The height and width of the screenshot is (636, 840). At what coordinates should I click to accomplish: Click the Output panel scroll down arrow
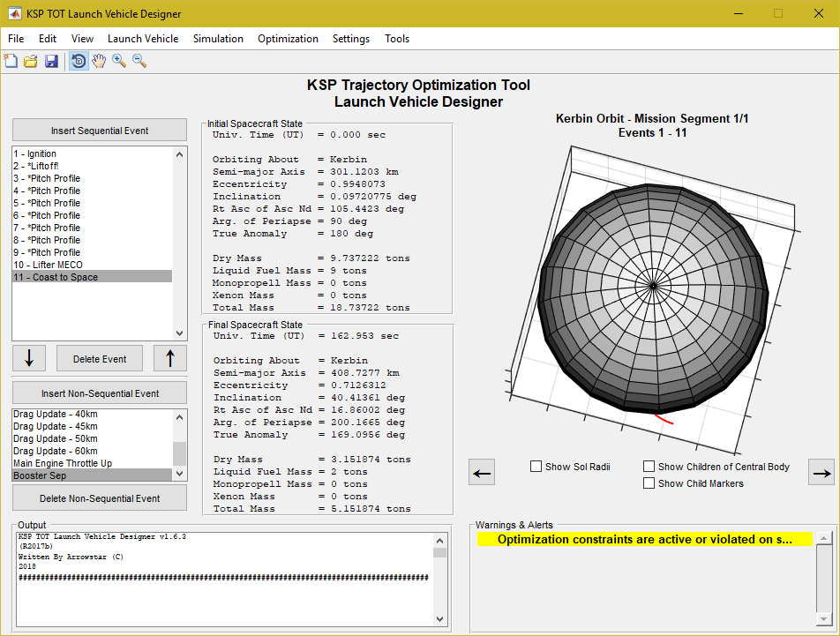tap(439, 619)
